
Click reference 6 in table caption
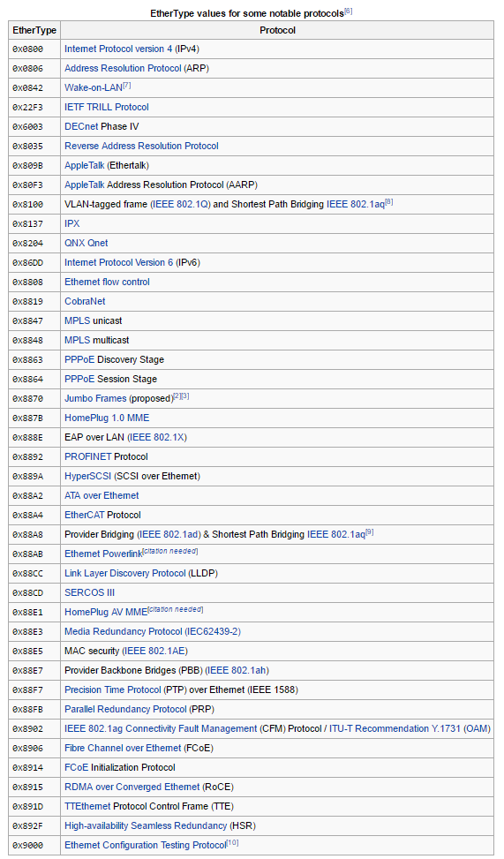[349, 11]
